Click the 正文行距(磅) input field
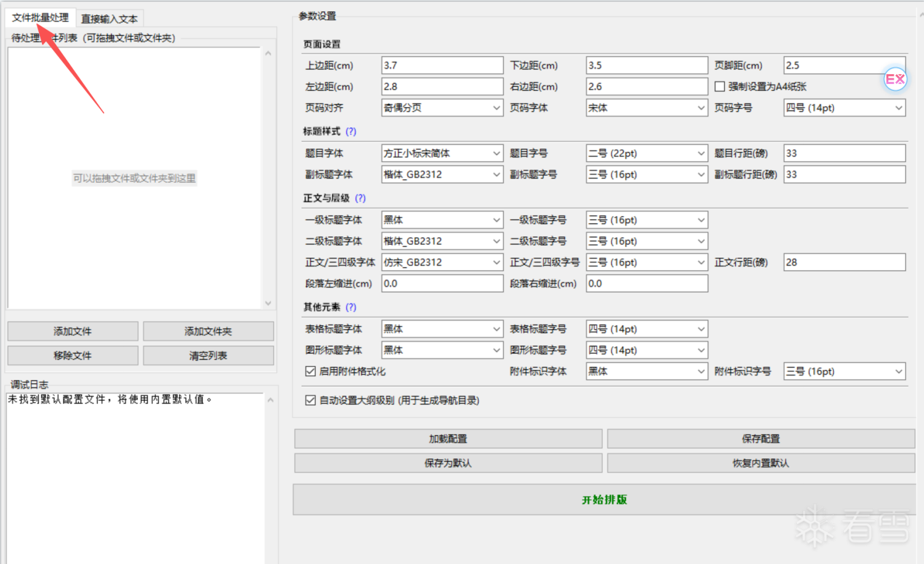Viewport: 924px width, 564px height. coord(844,263)
